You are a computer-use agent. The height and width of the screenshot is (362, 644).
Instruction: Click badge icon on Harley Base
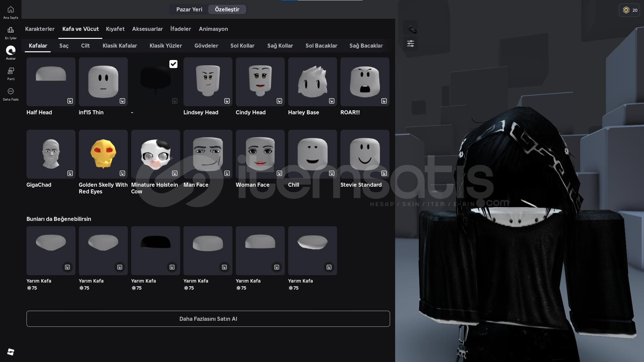(x=332, y=101)
